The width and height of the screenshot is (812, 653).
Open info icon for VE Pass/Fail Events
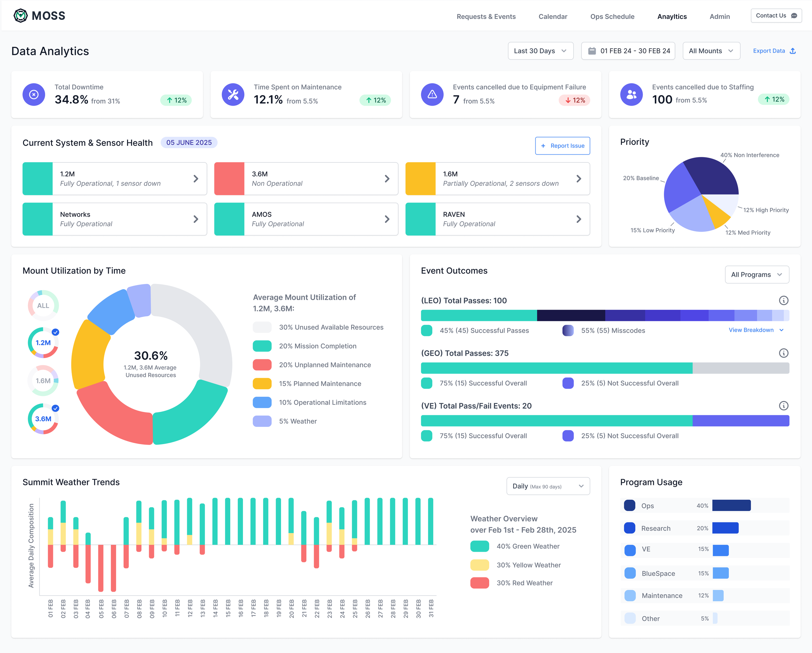[783, 406]
